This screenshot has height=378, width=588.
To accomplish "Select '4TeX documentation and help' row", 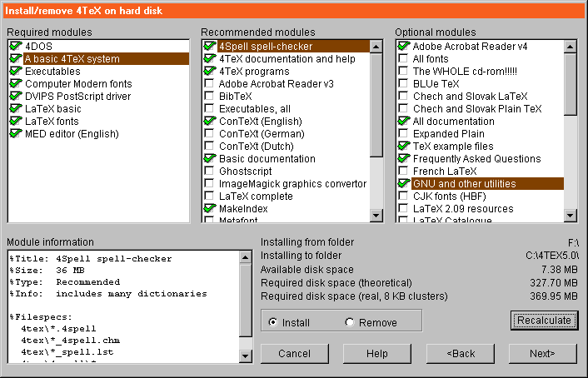I will (x=287, y=59).
